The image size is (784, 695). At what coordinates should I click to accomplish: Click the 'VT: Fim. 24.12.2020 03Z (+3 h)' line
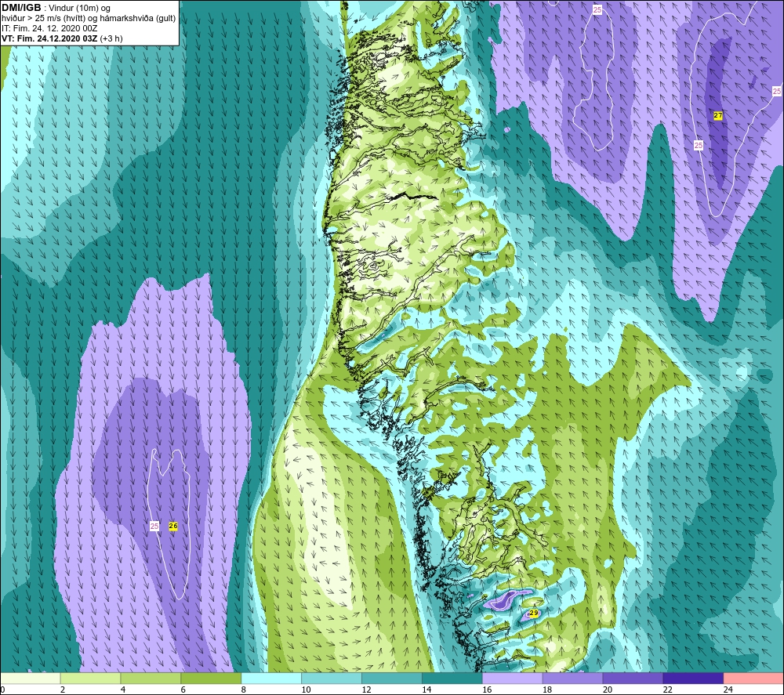pyautogui.click(x=62, y=38)
